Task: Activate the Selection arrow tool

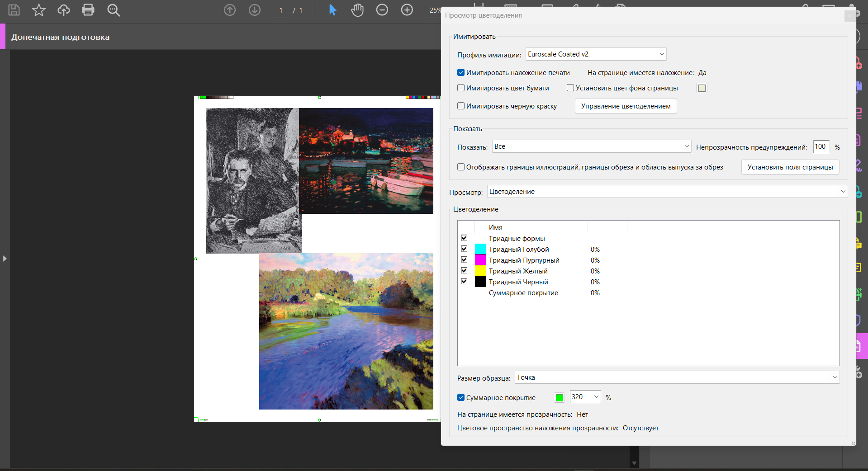Action: pyautogui.click(x=332, y=10)
